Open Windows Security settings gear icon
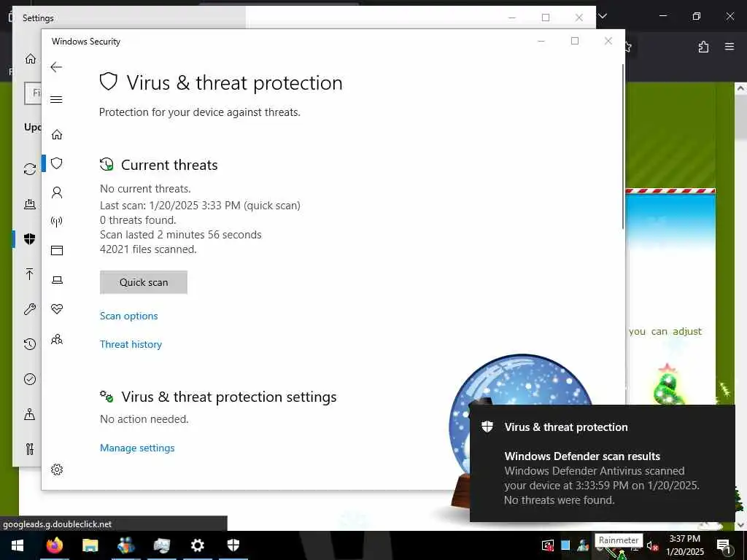The height and width of the screenshot is (560, 747). [x=57, y=470]
